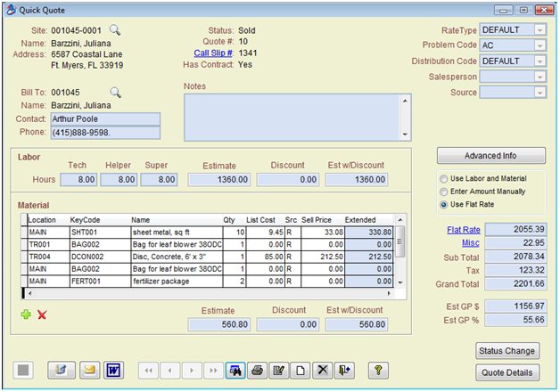This screenshot has height=392, width=560.
Task: Click the Quote Details button
Action: [x=509, y=373]
